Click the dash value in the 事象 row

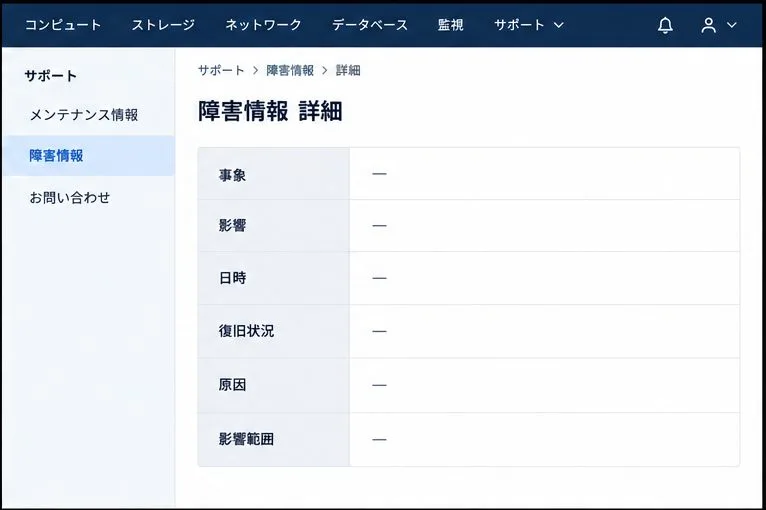(379, 174)
